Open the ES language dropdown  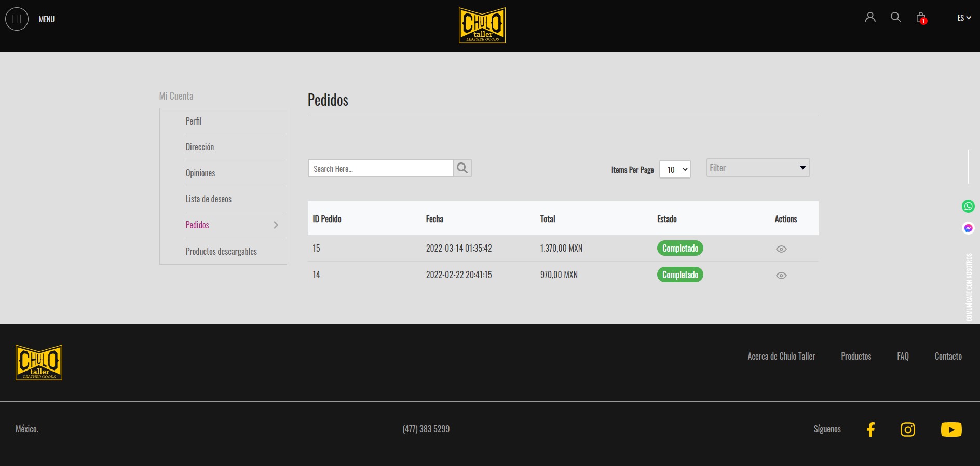pyautogui.click(x=964, y=18)
